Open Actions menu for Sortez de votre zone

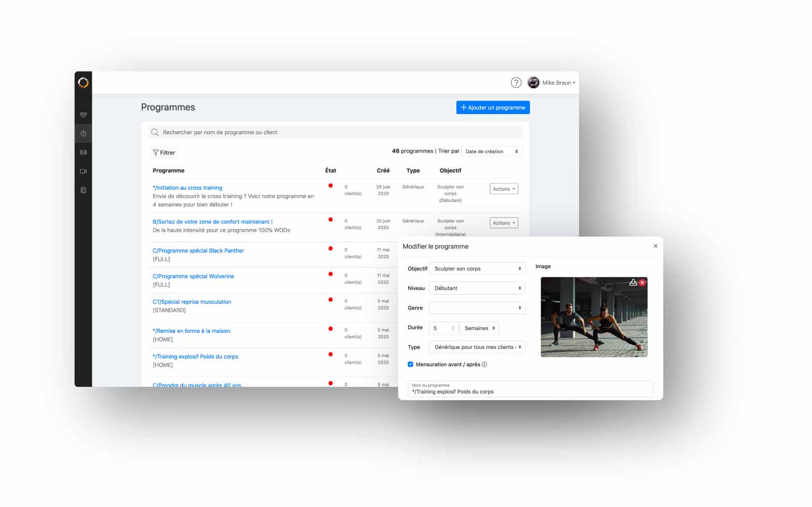click(504, 223)
